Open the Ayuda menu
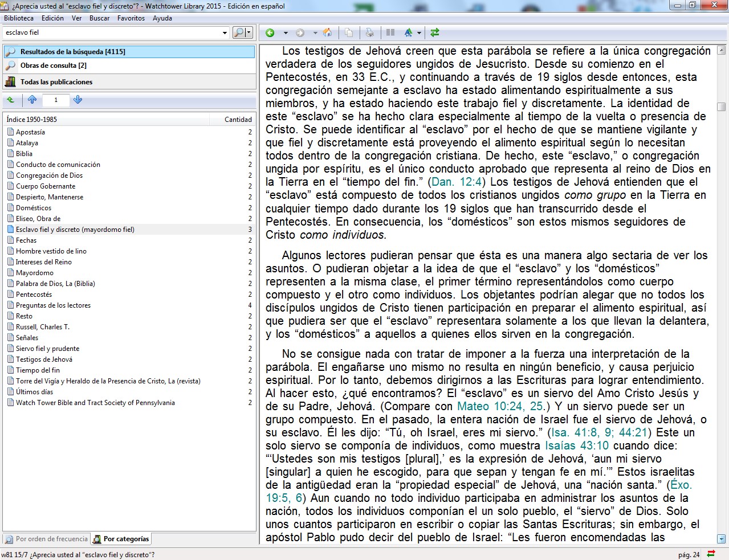Image resolution: width=729 pixels, height=560 pixels. click(162, 18)
